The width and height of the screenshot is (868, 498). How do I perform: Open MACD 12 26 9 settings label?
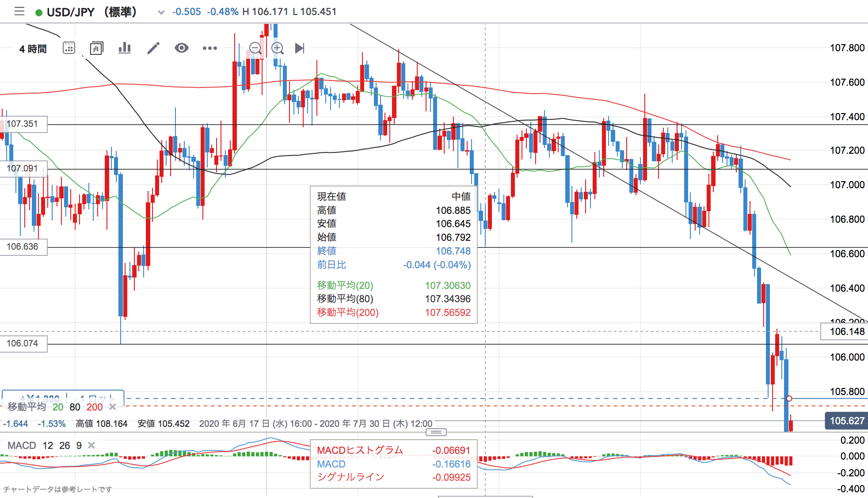44,445
